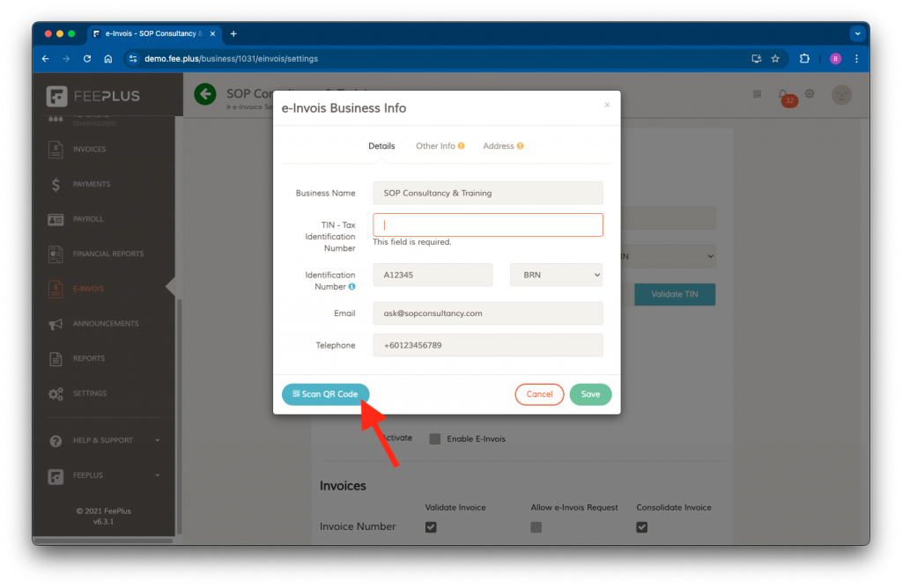Image resolution: width=902 pixels, height=588 pixels.
Task: Click the green back arrow icon
Action: 205,94
